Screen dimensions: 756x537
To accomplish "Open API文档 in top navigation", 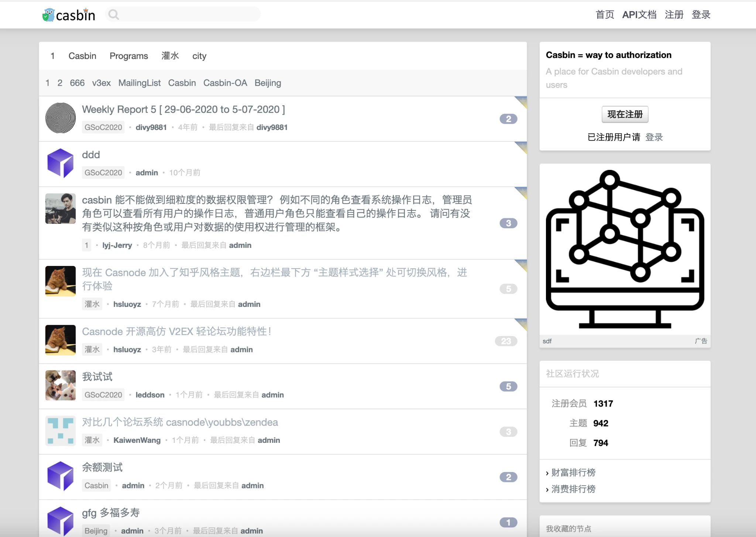I will (639, 15).
